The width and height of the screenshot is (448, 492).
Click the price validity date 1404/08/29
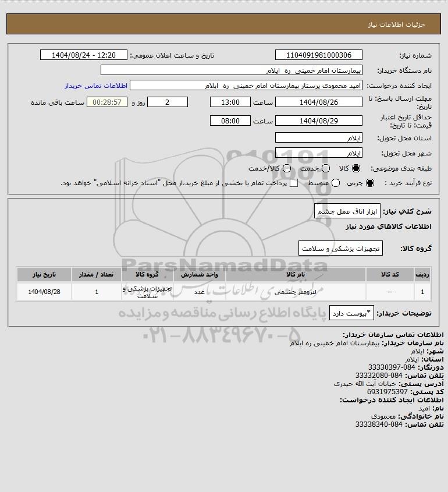pyautogui.click(x=319, y=121)
